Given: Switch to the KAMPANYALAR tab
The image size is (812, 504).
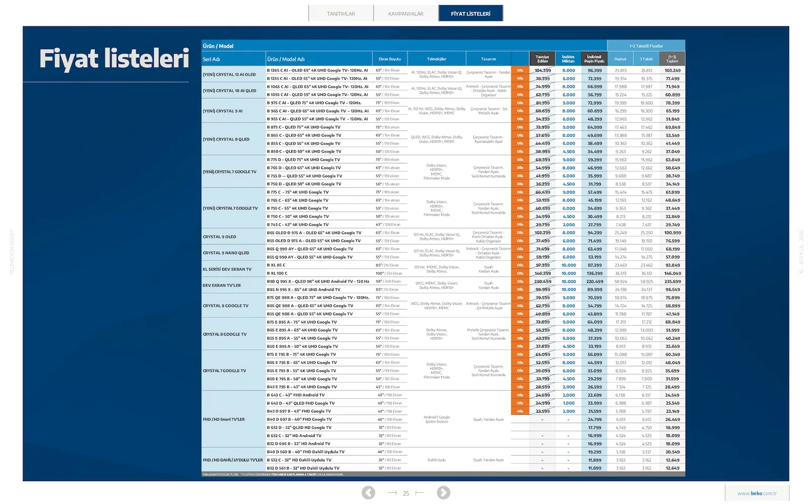Looking at the screenshot, I should [x=406, y=14].
